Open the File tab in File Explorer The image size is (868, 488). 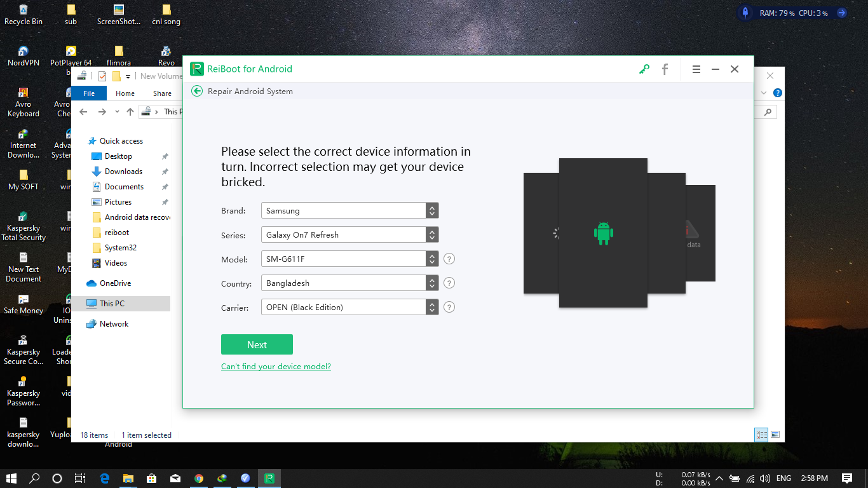click(x=89, y=93)
